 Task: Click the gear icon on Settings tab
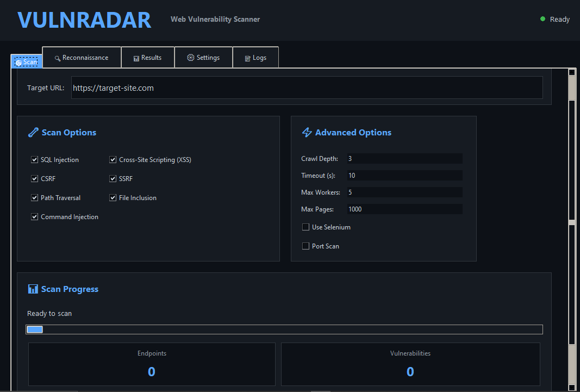(190, 58)
